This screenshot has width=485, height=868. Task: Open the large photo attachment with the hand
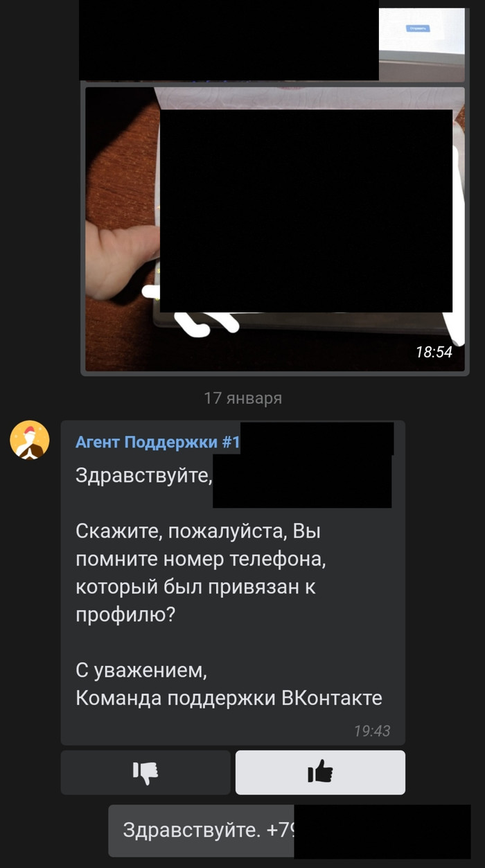[x=274, y=229]
